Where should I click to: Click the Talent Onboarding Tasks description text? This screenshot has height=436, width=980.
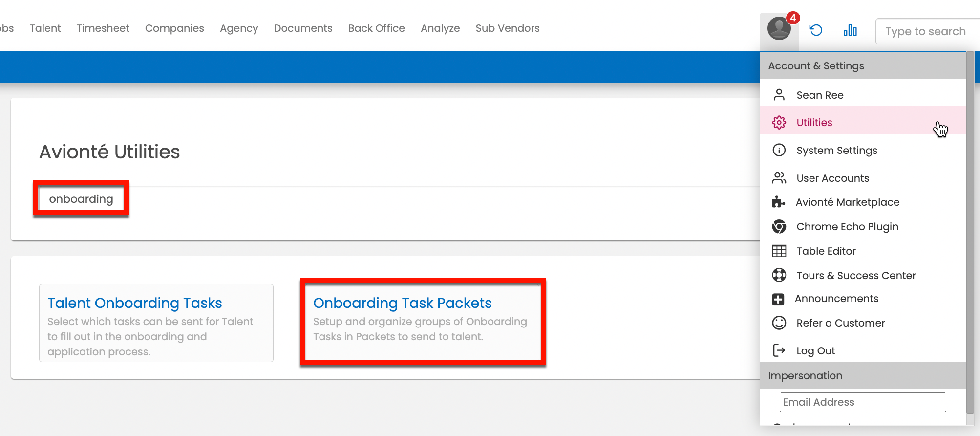pyautogui.click(x=150, y=336)
